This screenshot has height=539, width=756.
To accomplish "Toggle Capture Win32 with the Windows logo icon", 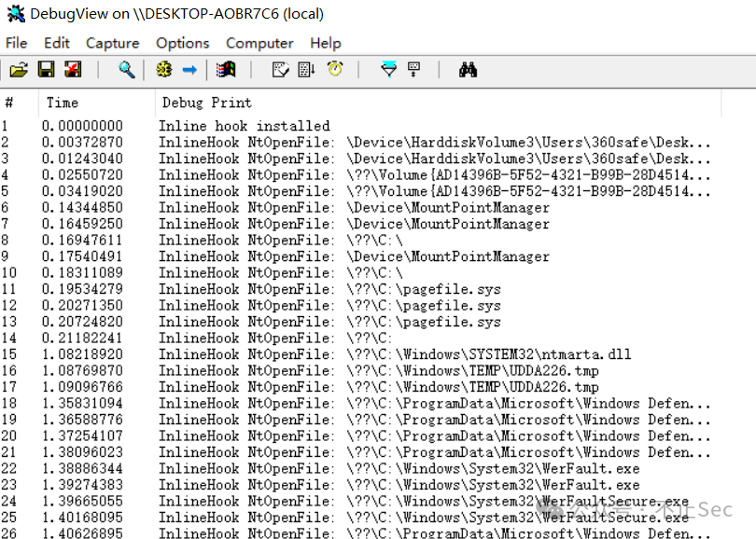I will (224, 69).
